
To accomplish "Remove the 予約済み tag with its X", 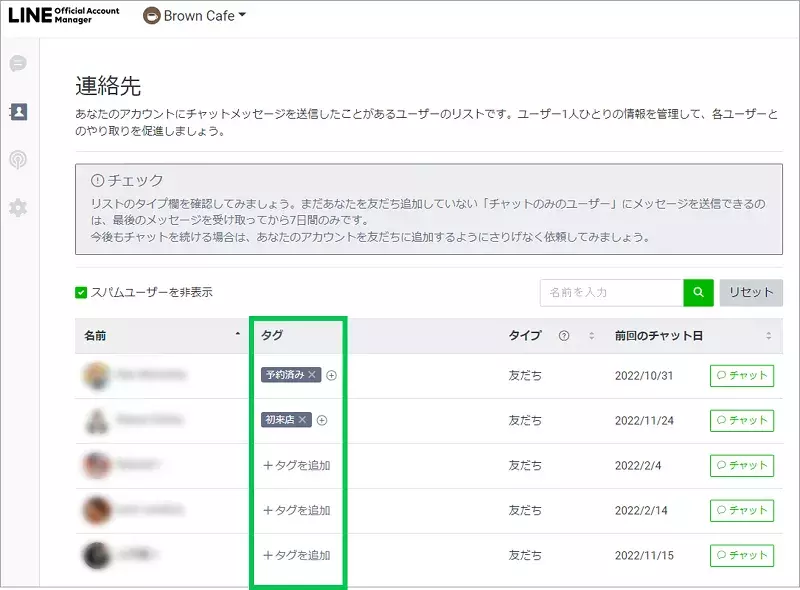I will [x=312, y=375].
